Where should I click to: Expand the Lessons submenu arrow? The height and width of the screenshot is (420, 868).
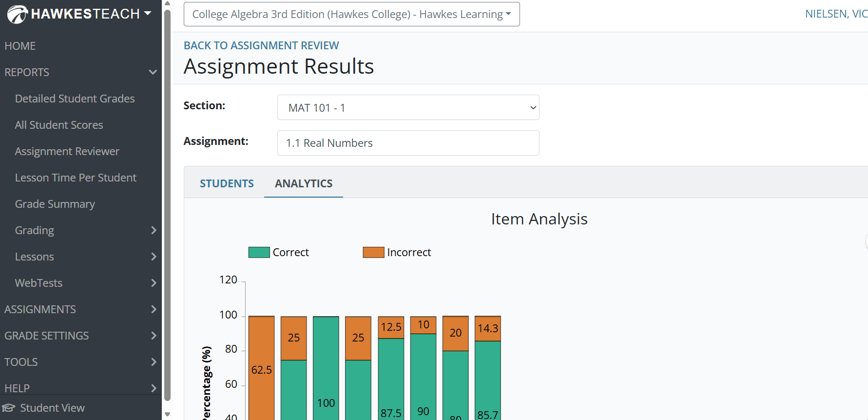(x=154, y=257)
